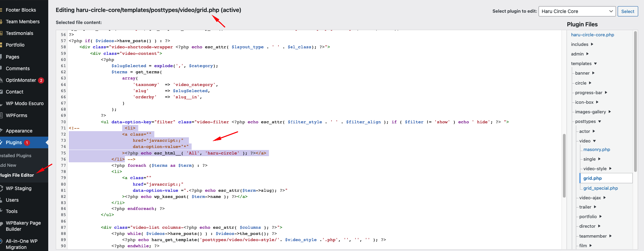
Task: Expand the actor folder
Action: [587, 131]
